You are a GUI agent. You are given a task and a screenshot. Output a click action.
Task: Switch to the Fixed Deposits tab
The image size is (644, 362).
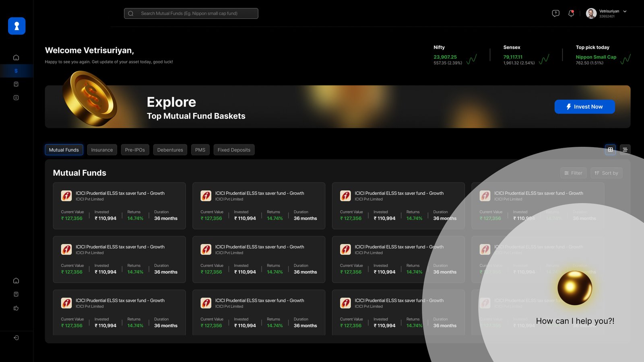point(234,150)
